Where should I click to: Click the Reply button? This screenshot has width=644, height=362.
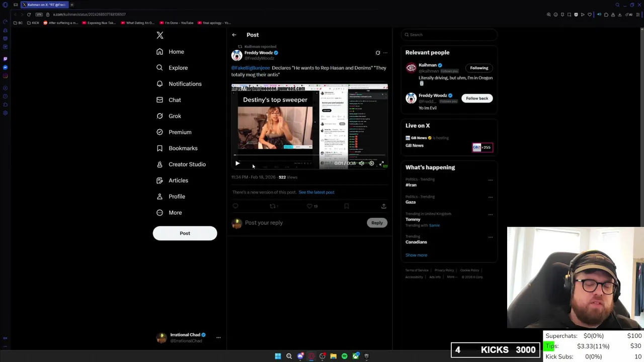coord(377,223)
